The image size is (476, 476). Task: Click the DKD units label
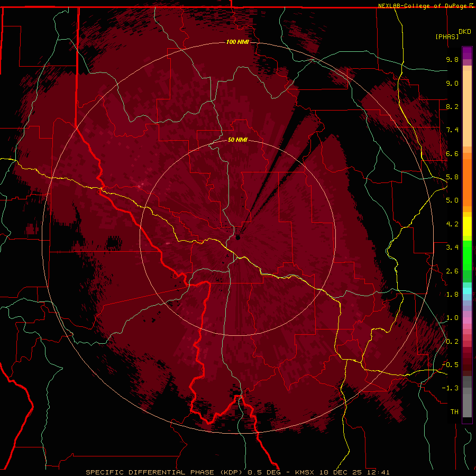tap(465, 32)
